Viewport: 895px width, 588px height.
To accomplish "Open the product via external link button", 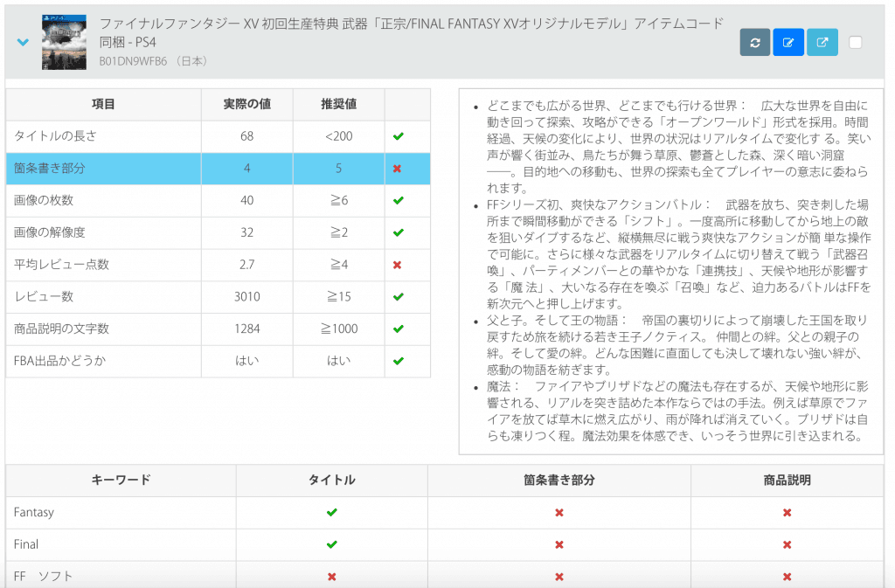I will point(822,42).
